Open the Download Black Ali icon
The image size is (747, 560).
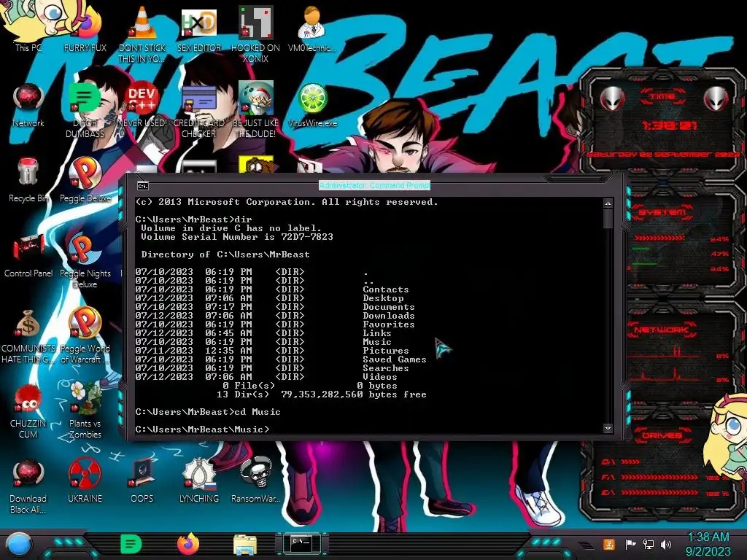point(28,486)
